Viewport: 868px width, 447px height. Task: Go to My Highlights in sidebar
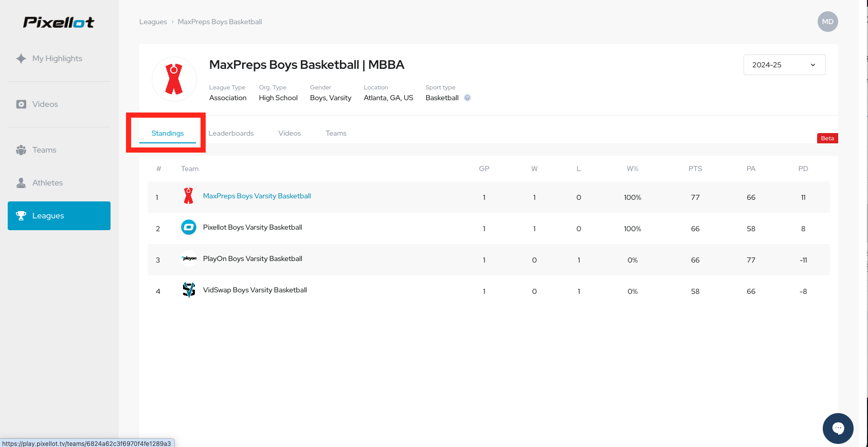pos(57,59)
